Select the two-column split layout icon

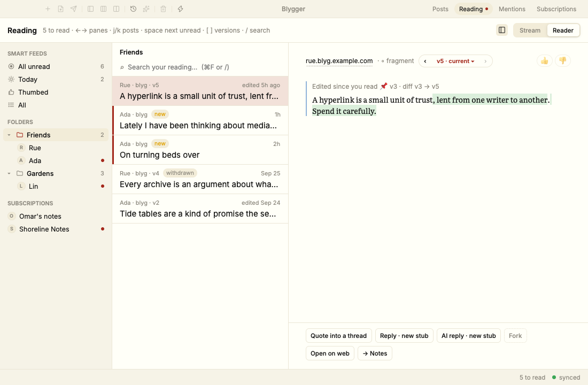tap(116, 9)
